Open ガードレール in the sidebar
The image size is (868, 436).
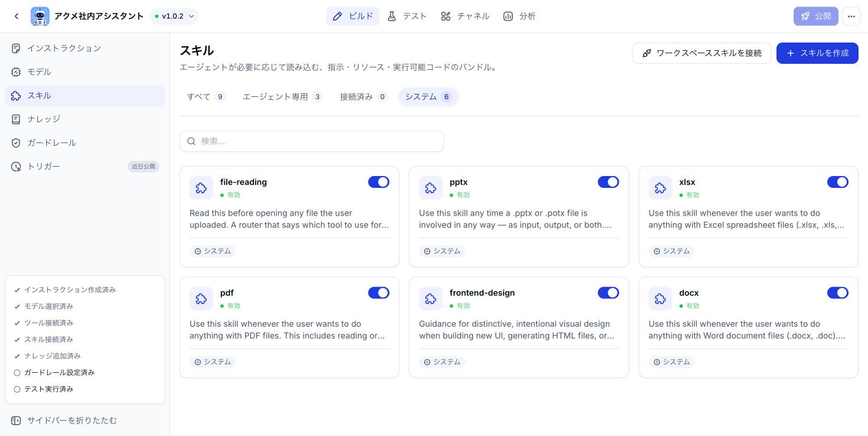coord(85,143)
